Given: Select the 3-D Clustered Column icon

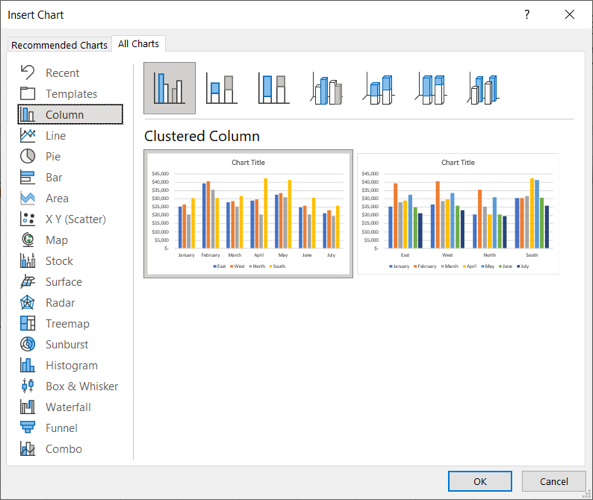Looking at the screenshot, I should [x=326, y=88].
